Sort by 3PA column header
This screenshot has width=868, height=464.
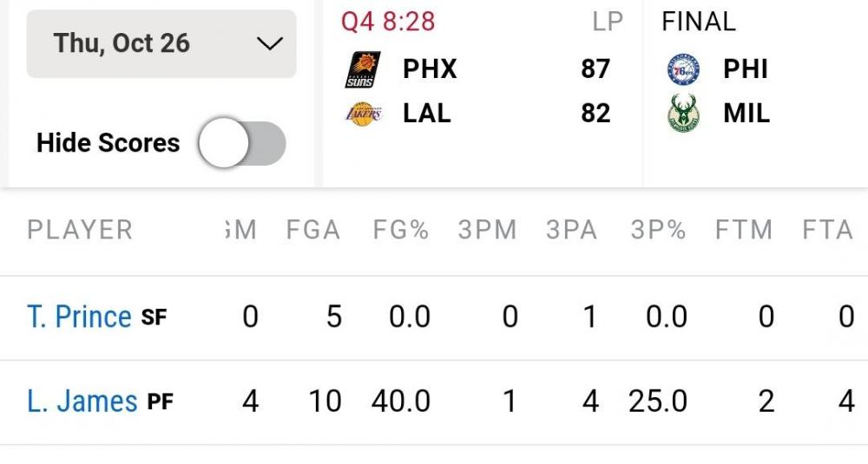point(572,230)
